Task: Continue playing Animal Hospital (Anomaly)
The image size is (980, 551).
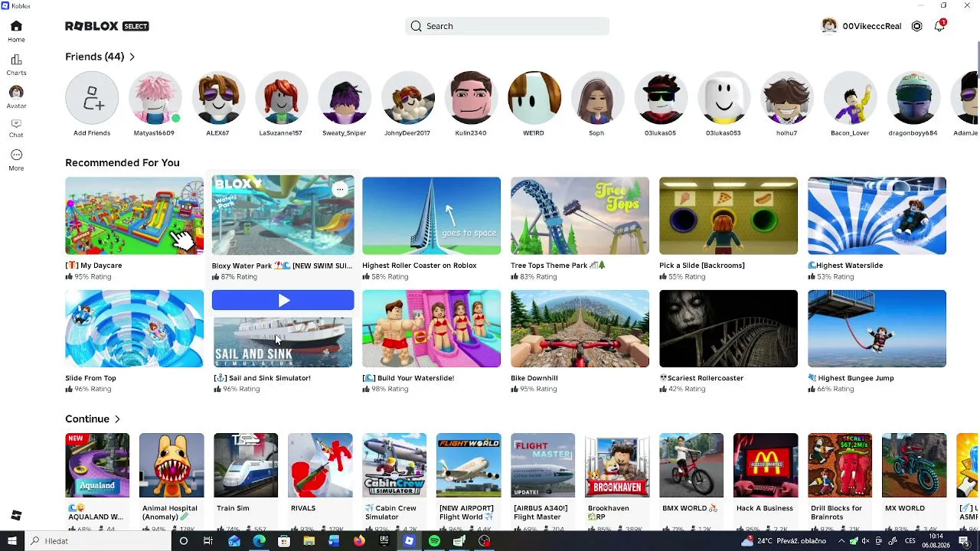Action: [x=171, y=465]
